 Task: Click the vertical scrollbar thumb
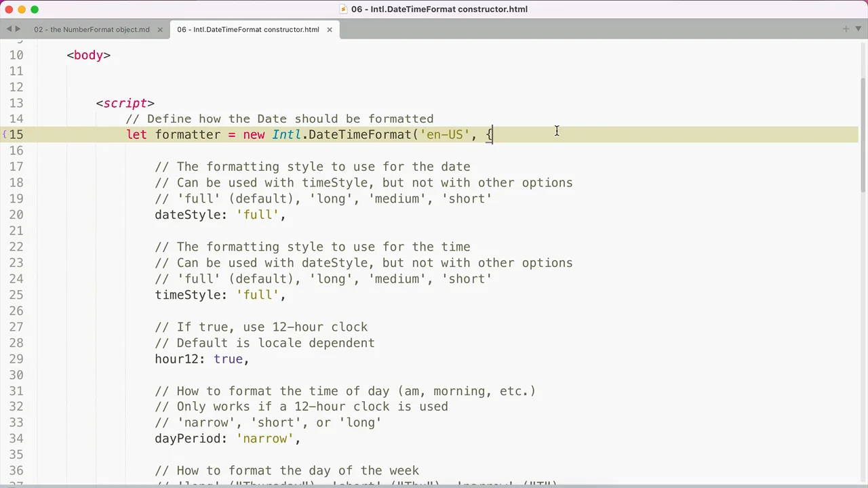(863, 129)
